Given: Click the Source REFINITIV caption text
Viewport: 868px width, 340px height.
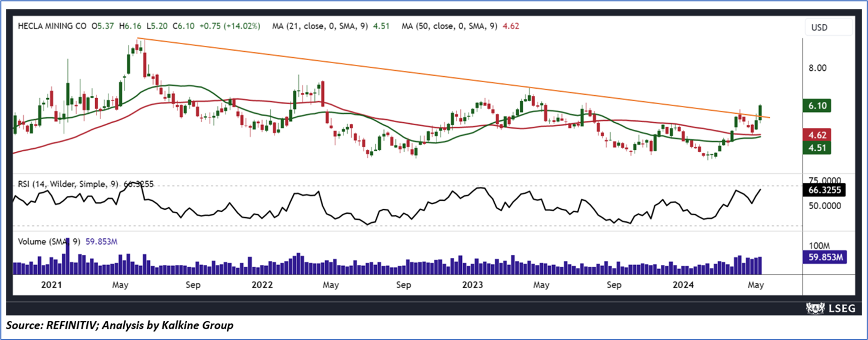Looking at the screenshot, I should 120,326.
